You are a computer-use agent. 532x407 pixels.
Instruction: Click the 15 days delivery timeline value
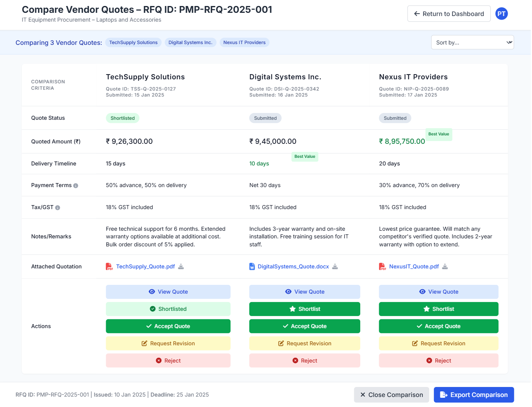(116, 164)
